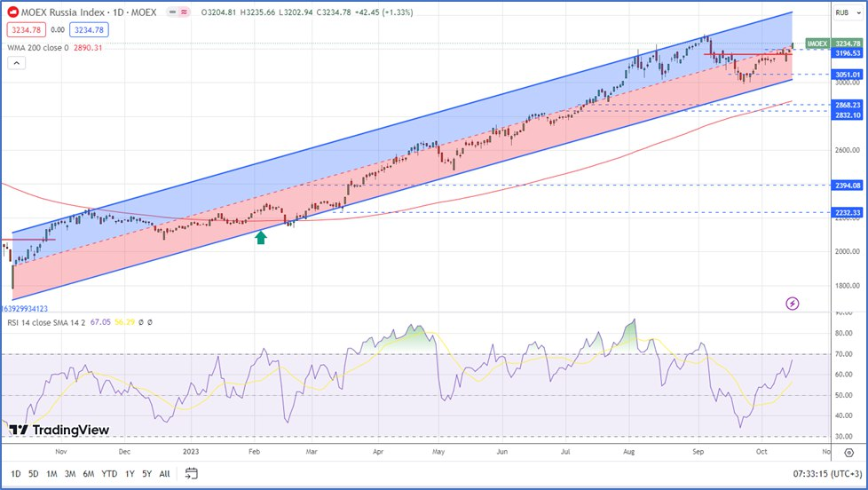Click the MOEX red symbol logo icon
The image size is (868, 490).
click(12, 12)
